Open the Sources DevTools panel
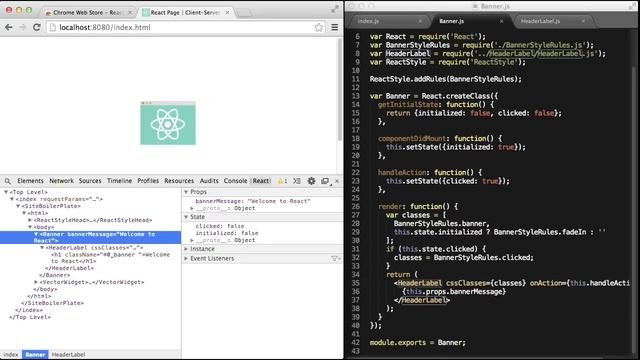This screenshot has width=640, height=360. tap(90, 181)
